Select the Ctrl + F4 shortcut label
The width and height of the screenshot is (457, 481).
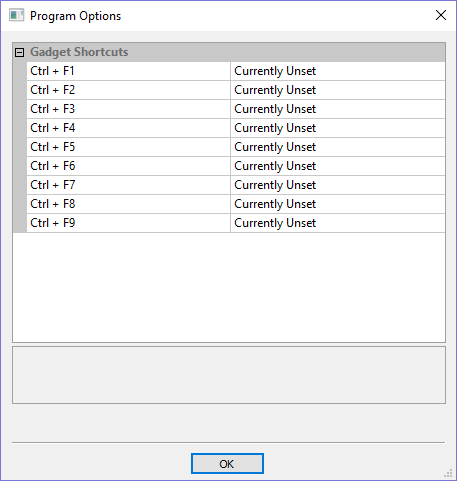(53, 128)
